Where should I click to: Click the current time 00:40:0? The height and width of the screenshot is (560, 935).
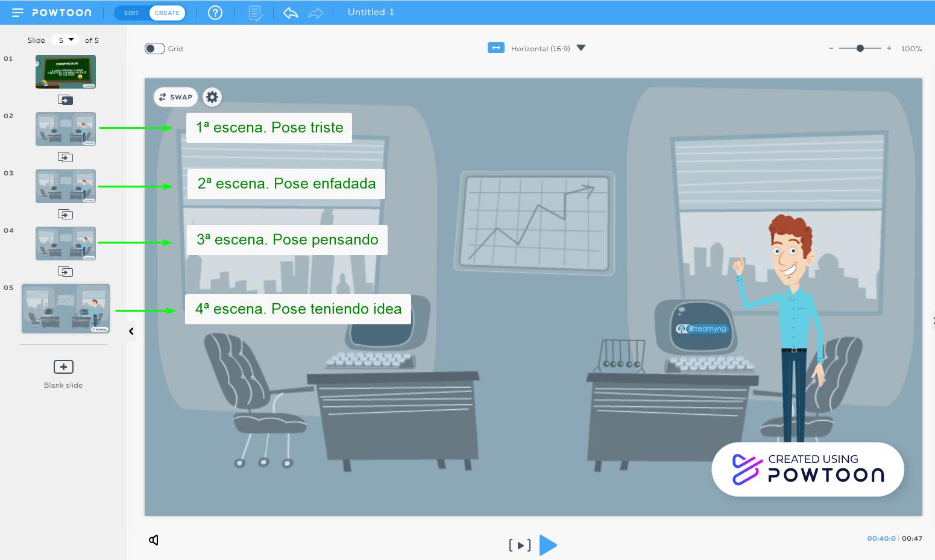(x=881, y=538)
